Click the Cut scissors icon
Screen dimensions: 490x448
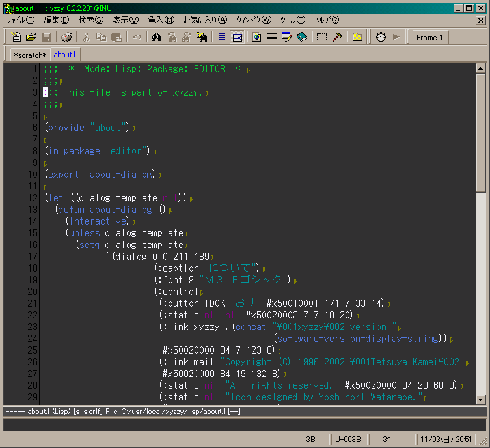(x=86, y=37)
